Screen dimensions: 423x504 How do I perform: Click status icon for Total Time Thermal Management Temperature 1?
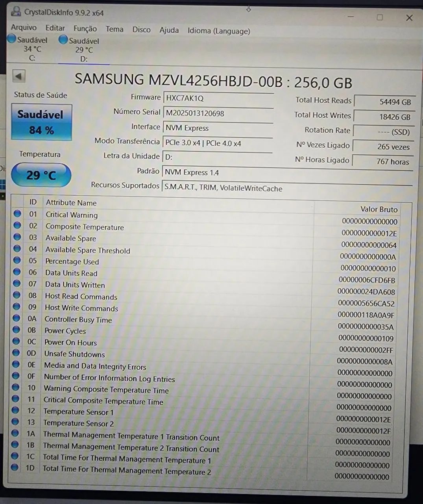15,456
